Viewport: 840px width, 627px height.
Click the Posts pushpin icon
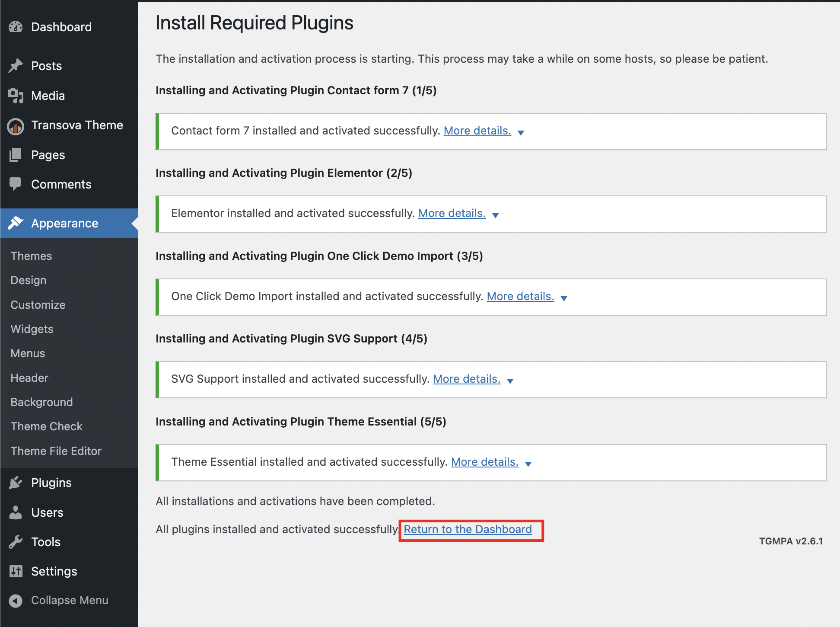click(16, 66)
